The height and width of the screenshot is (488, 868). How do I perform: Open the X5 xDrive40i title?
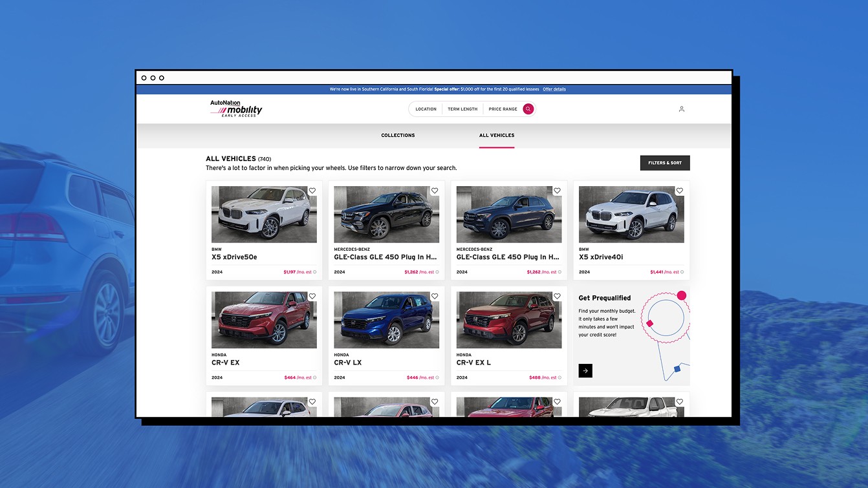(x=601, y=257)
